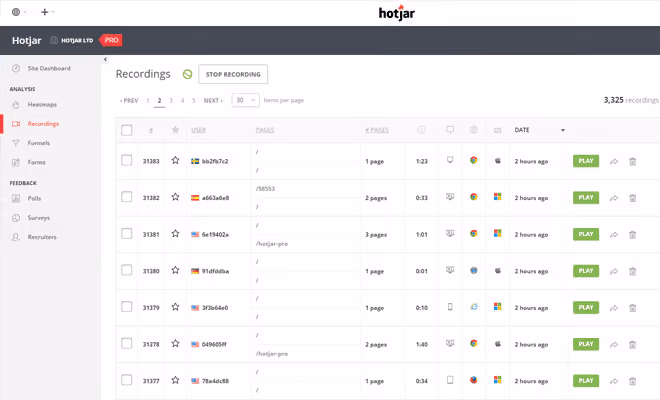The height and width of the screenshot is (400, 660).
Task: Star recording 31381
Action: [x=176, y=234]
